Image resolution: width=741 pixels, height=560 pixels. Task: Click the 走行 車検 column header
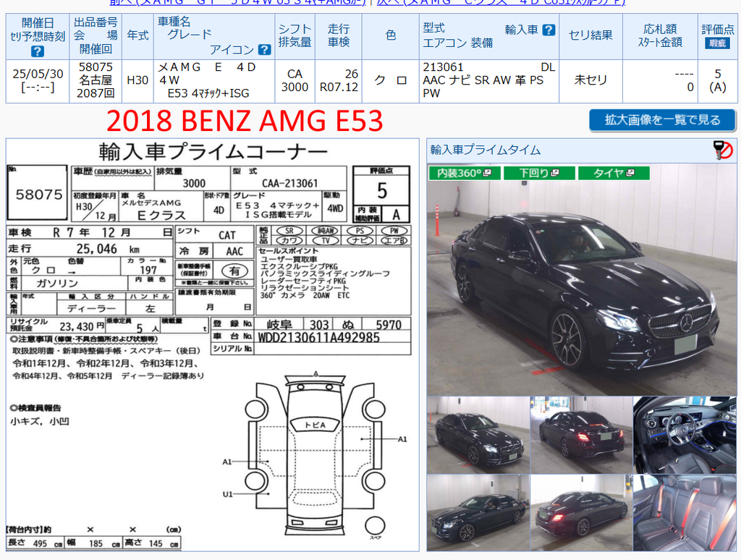coord(339,36)
